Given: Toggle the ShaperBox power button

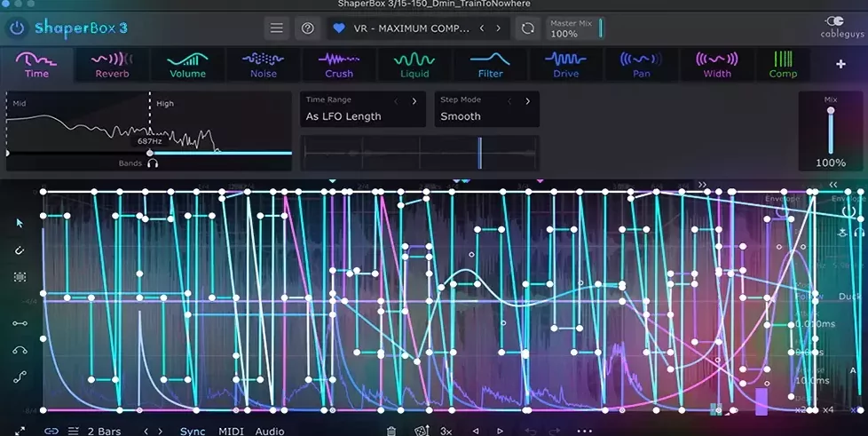Looking at the screenshot, I should (x=17, y=28).
